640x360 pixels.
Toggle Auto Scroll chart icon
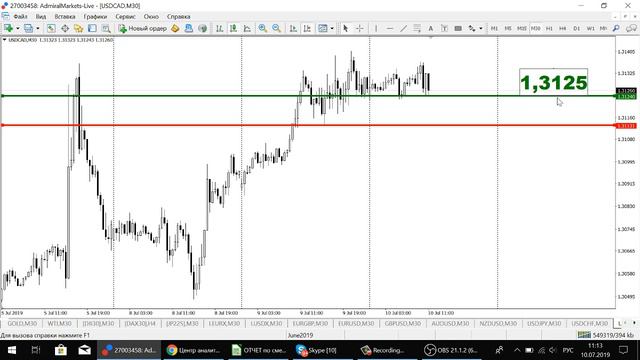293,28
